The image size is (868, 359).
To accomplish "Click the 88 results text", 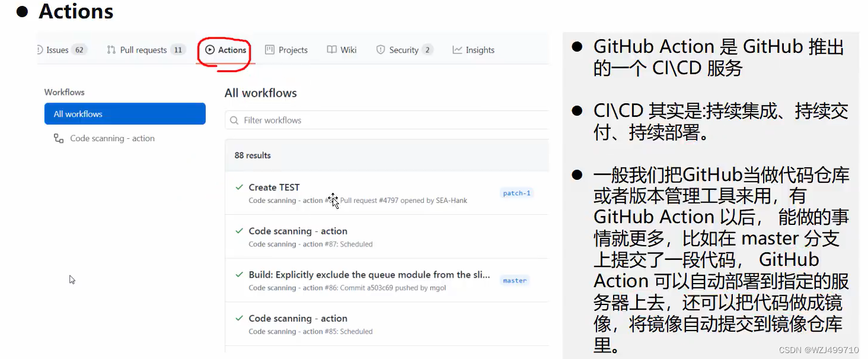I will pyautogui.click(x=253, y=155).
